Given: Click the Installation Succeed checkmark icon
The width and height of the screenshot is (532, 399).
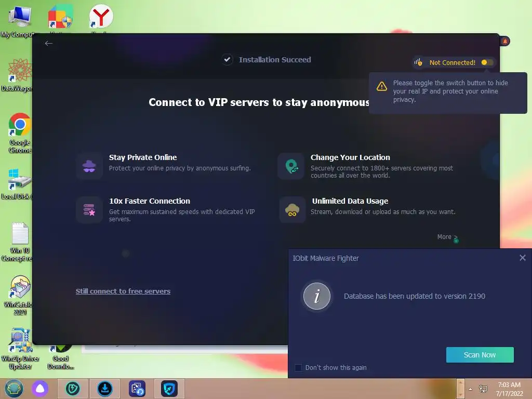Looking at the screenshot, I should (x=228, y=60).
